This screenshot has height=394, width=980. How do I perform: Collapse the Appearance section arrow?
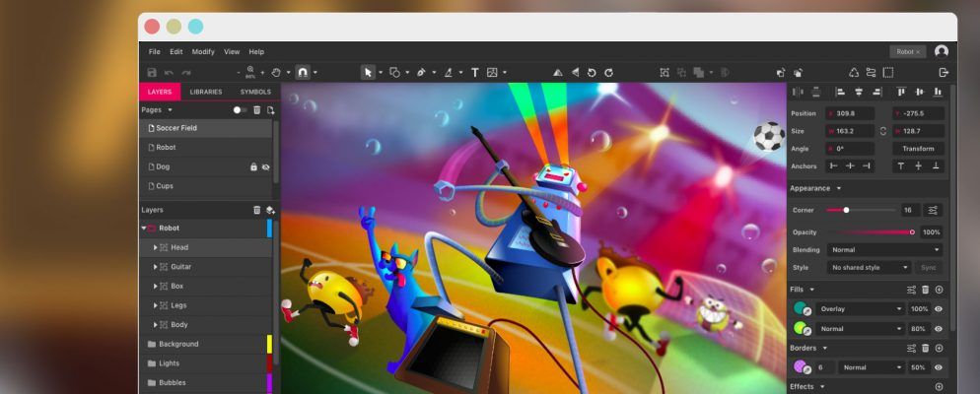coord(839,188)
